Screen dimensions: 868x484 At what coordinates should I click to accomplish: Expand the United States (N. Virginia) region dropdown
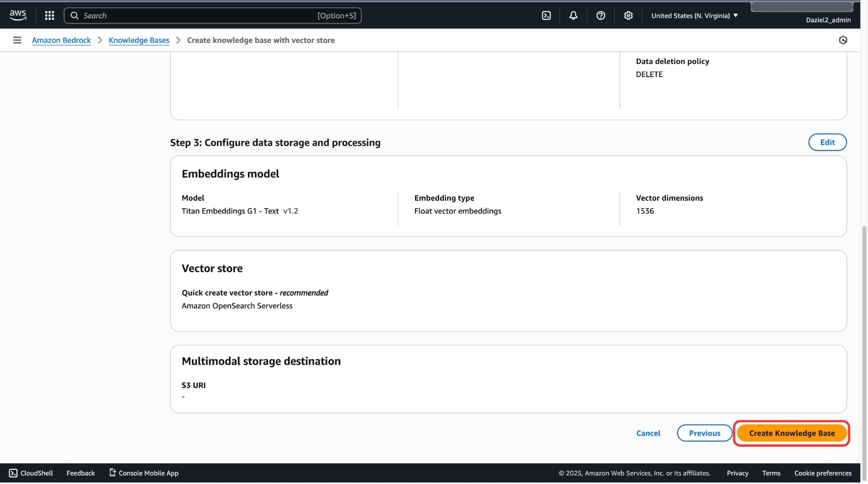[694, 15]
